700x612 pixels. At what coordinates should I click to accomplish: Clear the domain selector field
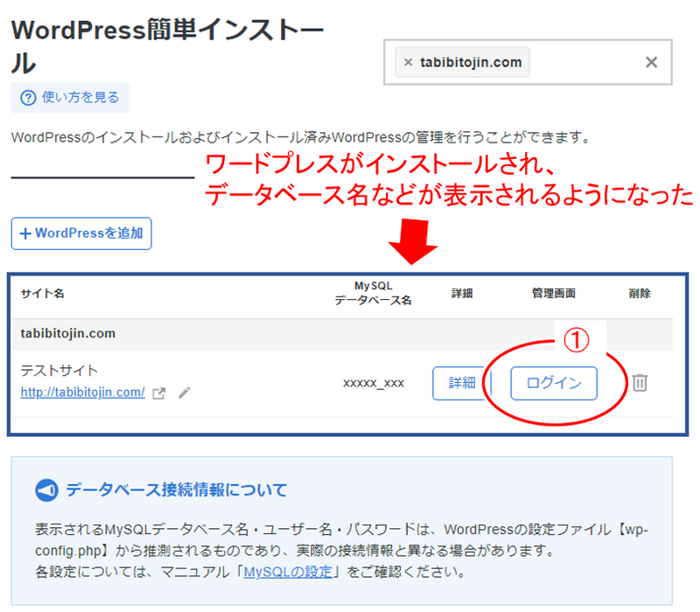pos(651,62)
